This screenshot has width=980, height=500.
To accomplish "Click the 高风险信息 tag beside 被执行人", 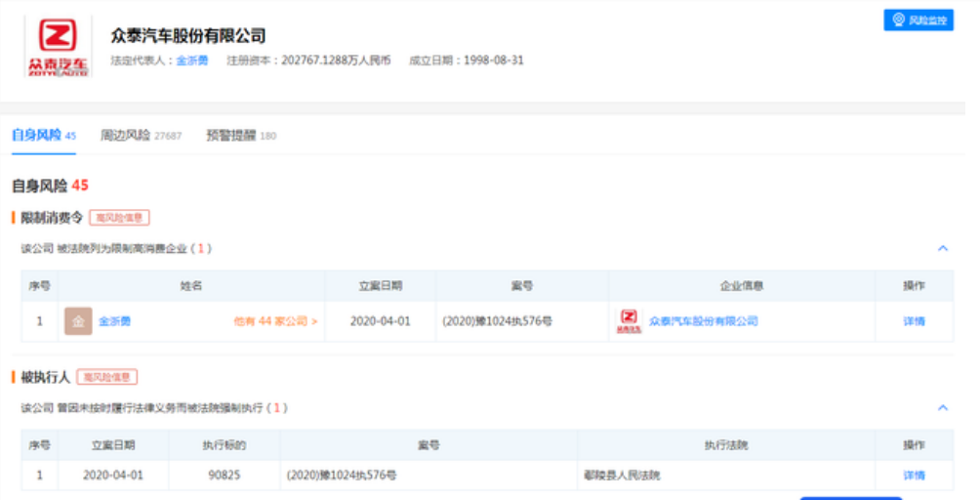I will (x=106, y=377).
